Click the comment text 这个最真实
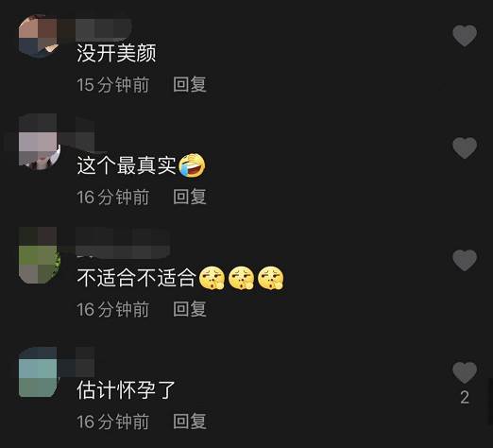 coord(127,165)
